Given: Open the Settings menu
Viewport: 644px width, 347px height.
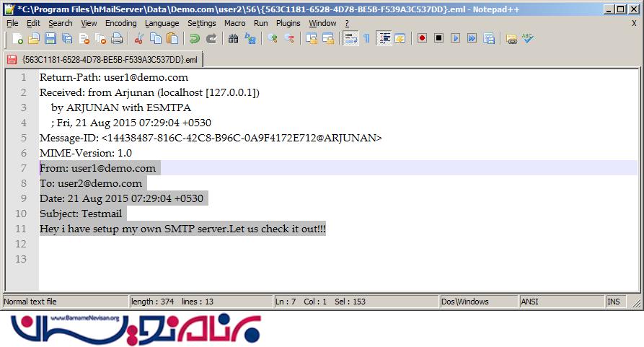Looking at the screenshot, I should 202,23.
